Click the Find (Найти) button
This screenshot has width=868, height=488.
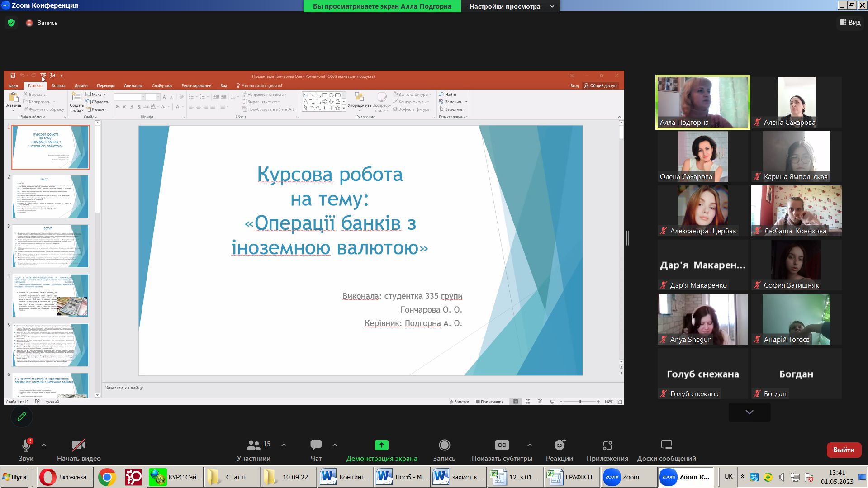click(448, 94)
